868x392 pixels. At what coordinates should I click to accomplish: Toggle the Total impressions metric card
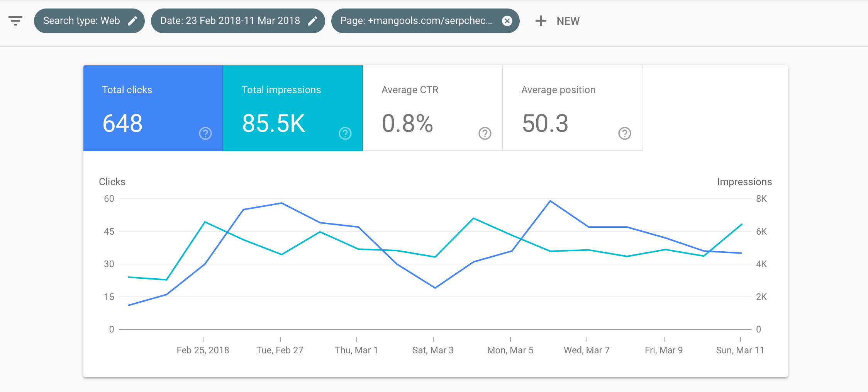click(x=293, y=108)
